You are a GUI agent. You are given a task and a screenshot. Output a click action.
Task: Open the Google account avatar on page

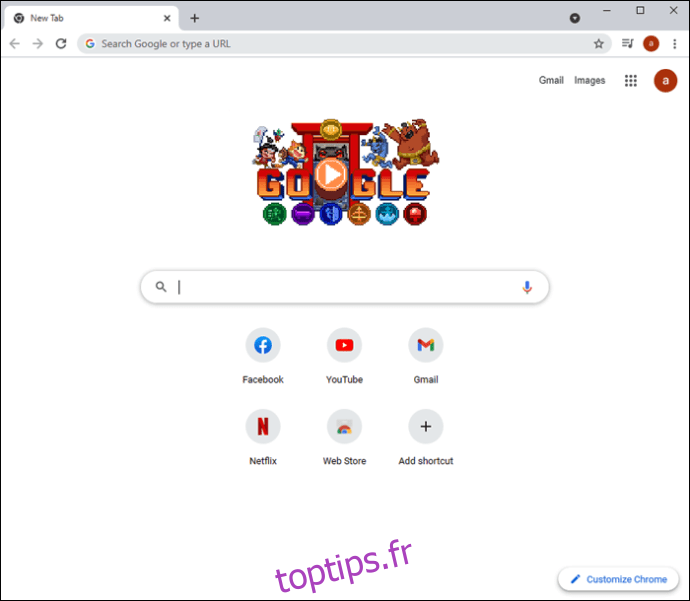coord(665,81)
